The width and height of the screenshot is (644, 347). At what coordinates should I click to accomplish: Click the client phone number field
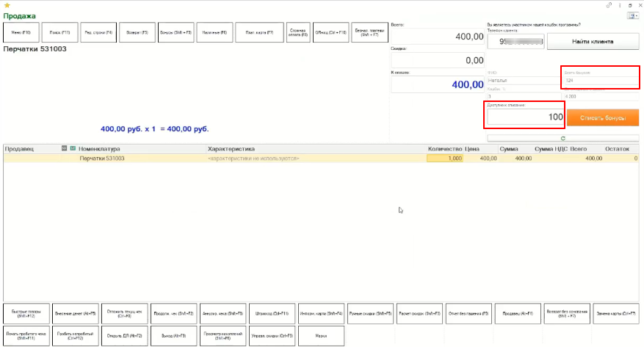[515, 41]
